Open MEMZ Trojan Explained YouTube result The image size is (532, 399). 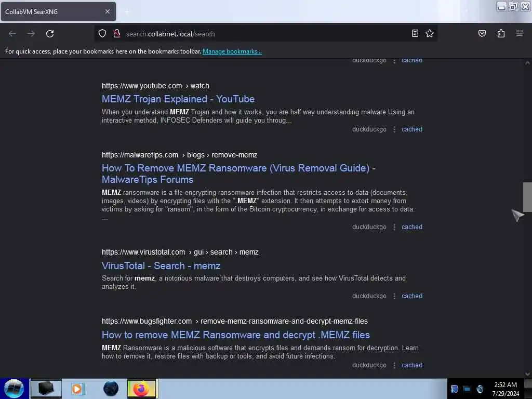click(178, 99)
